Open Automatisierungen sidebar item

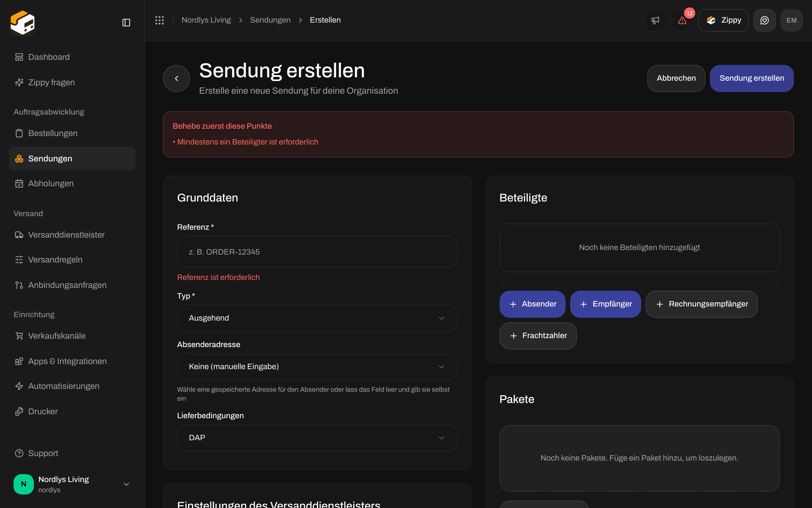point(72,386)
